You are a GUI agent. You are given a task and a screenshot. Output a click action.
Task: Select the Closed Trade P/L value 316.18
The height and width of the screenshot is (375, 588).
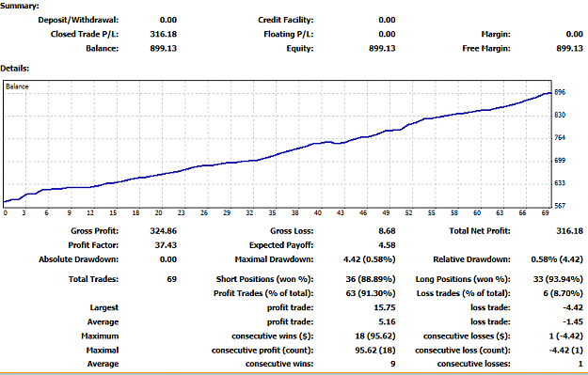[x=163, y=34]
